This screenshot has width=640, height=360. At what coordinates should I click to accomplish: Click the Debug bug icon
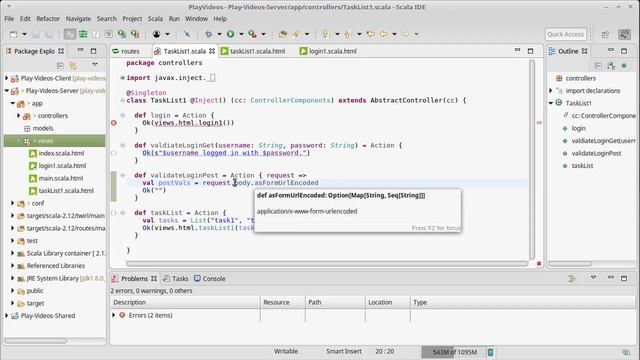click(209, 34)
